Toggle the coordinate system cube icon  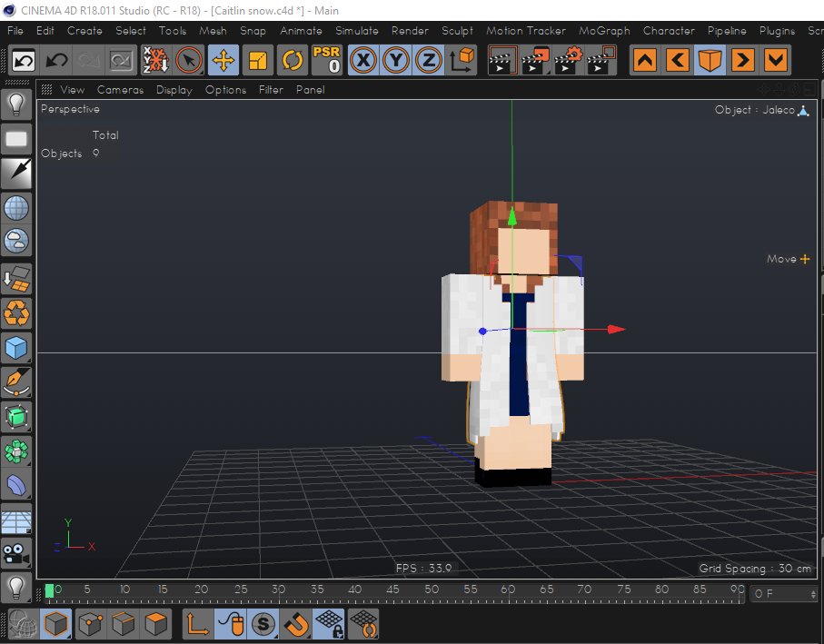click(462, 61)
